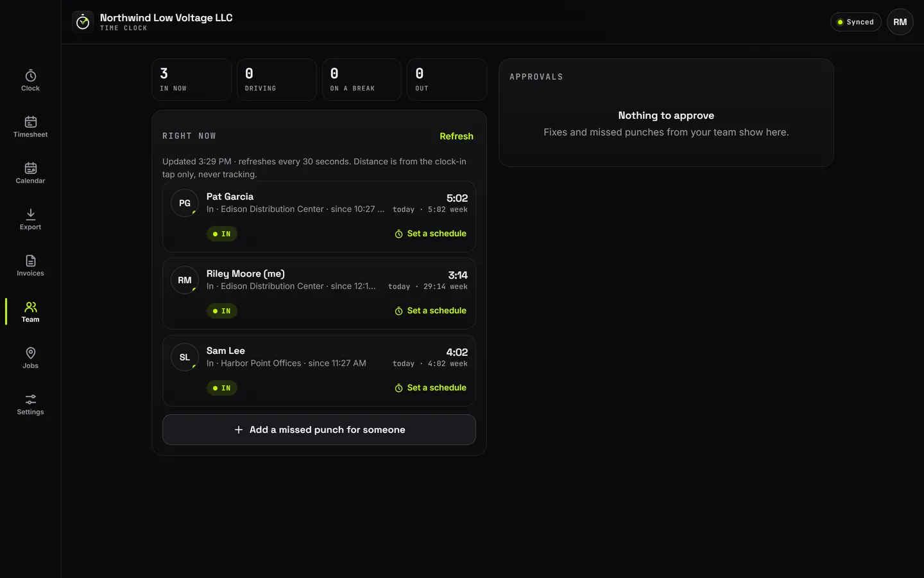
Task: Click Sam Lee's IN status badge
Action: coord(222,388)
